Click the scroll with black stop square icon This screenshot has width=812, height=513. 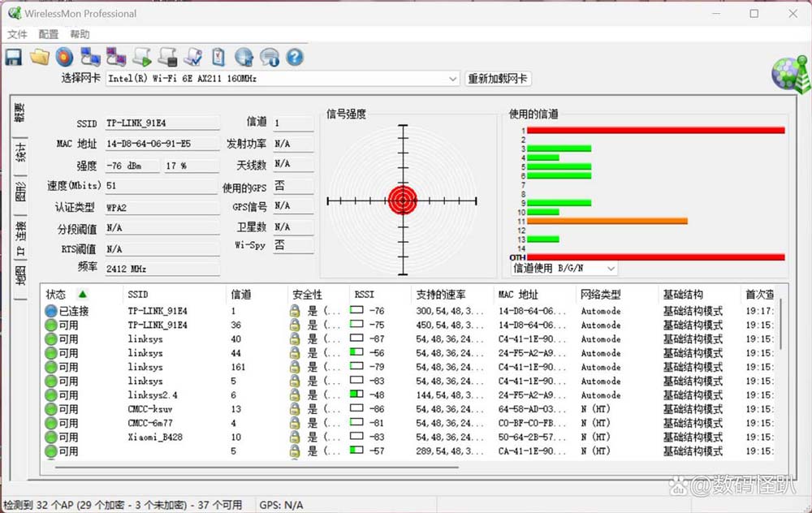coord(168,57)
